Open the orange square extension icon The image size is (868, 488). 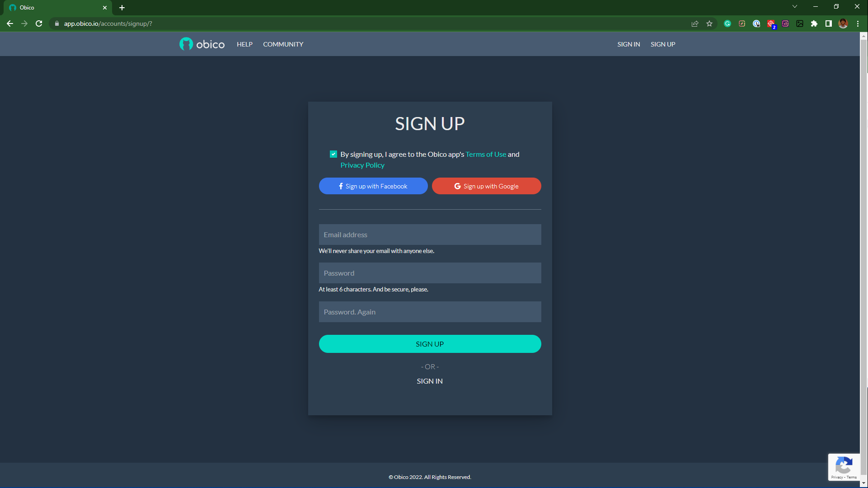742,23
